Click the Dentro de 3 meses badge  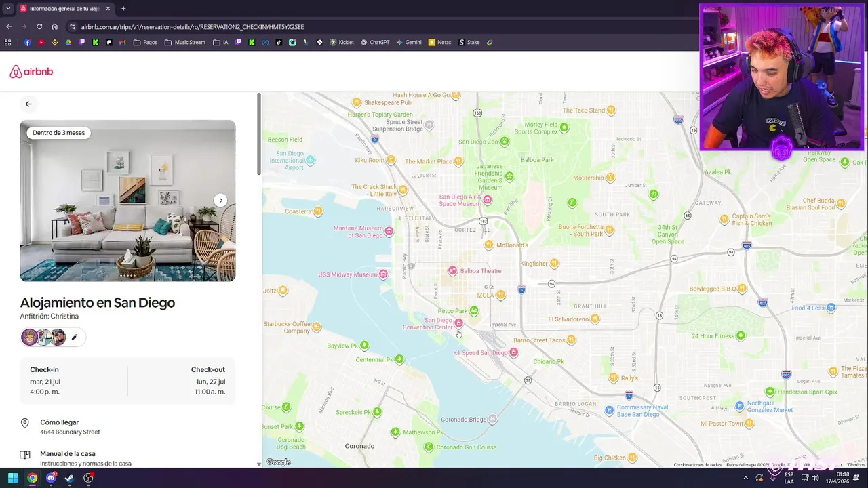tap(59, 133)
